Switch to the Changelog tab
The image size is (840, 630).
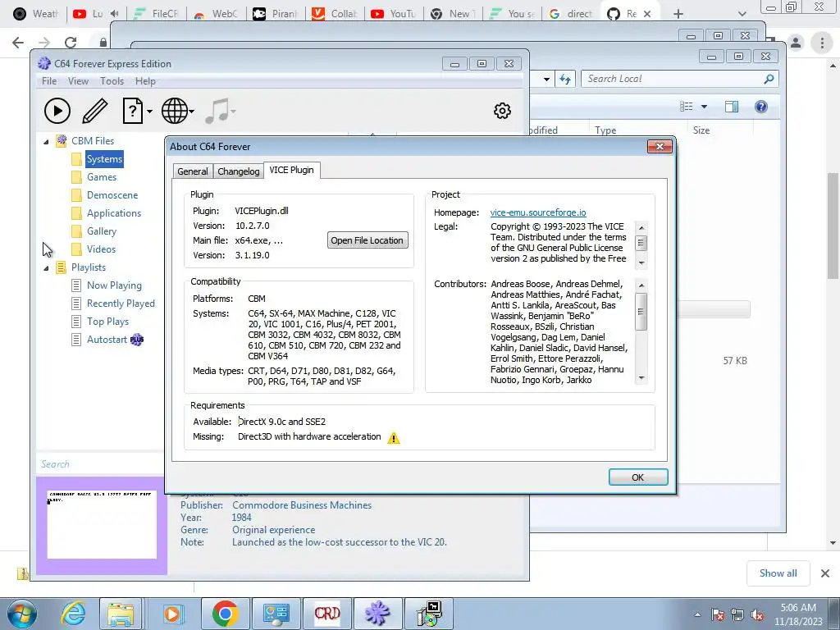(x=239, y=171)
